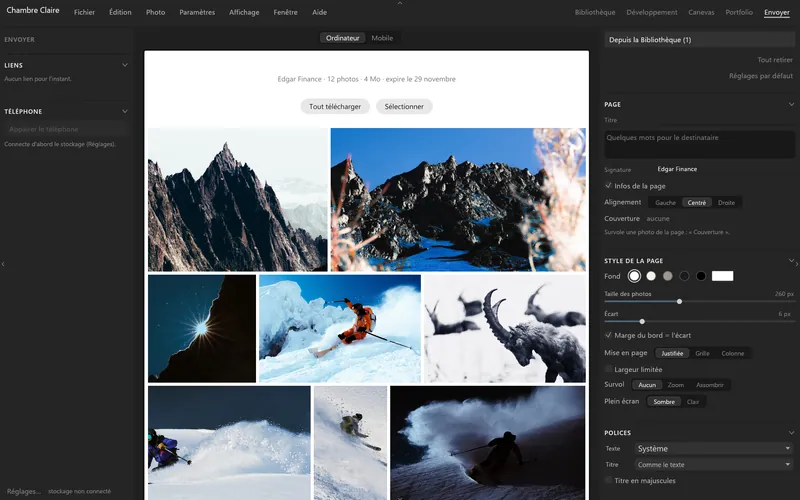
Task: Choose Colonne layout
Action: click(733, 353)
